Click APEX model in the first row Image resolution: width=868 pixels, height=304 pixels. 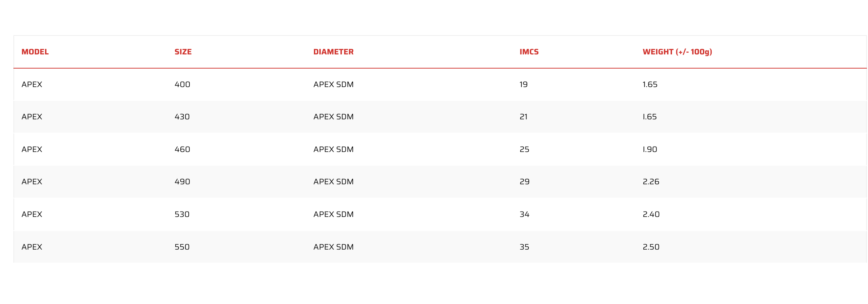coord(32,85)
